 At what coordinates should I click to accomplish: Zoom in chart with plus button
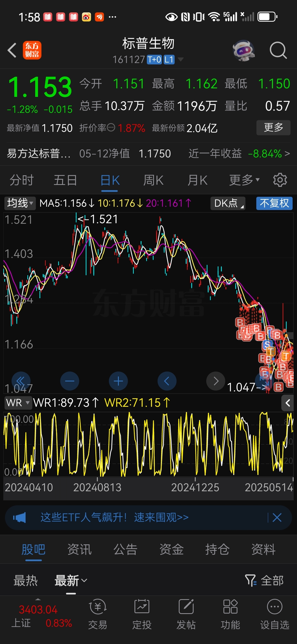pyautogui.click(x=118, y=381)
